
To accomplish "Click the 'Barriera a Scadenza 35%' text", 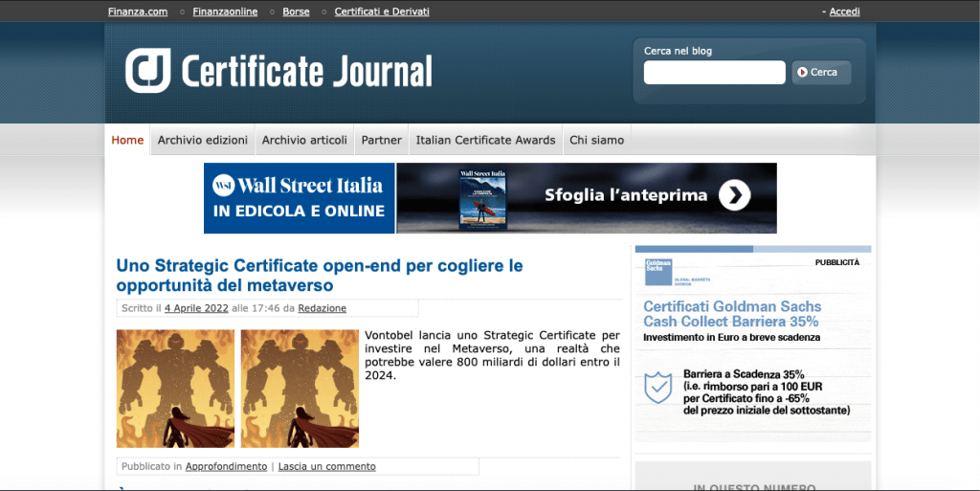I will tap(744, 374).
